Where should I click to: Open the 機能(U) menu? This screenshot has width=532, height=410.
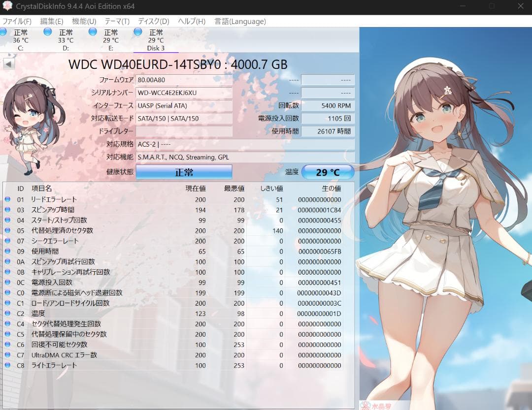[x=84, y=21]
